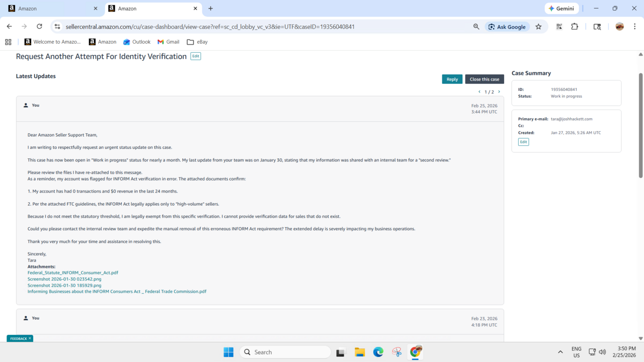Open Screenshot 2026-01-30 023542.png attachment
Screen dimensions: 644x362
pyautogui.click(x=64, y=279)
